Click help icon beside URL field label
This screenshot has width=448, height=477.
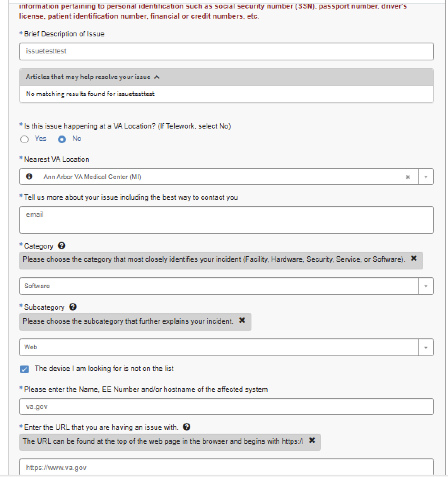coord(187,427)
